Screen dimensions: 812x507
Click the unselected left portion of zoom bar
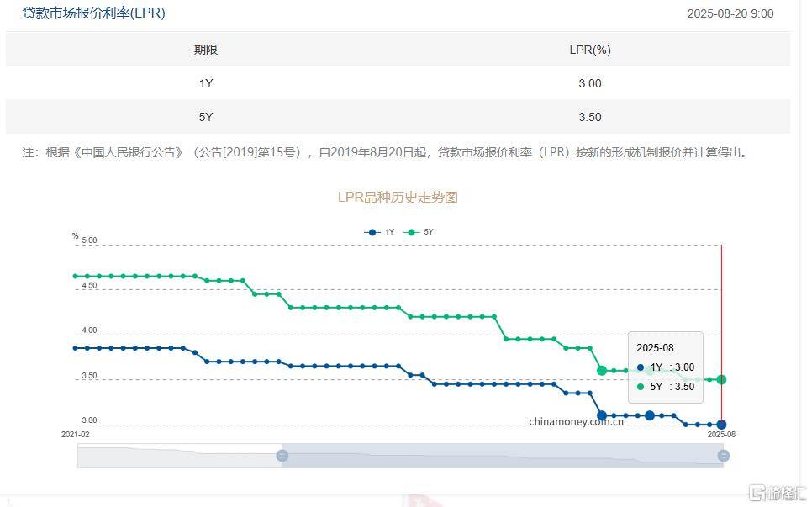click(x=180, y=456)
